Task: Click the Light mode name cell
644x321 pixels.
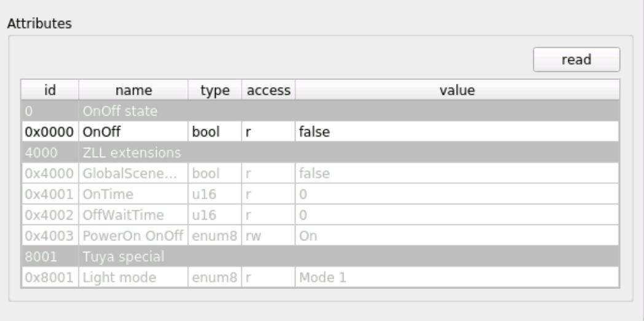Action: pos(133,277)
